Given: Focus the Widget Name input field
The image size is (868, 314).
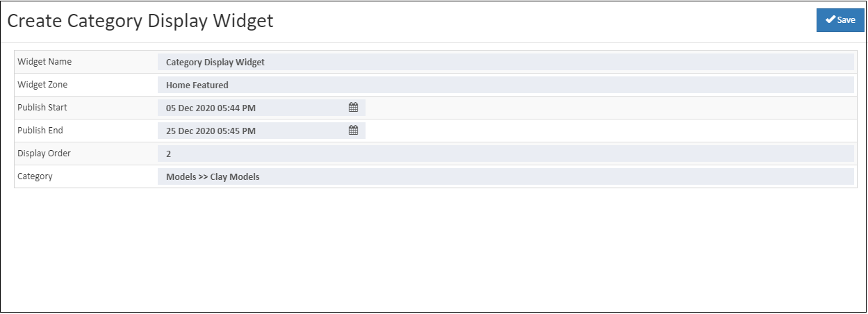Looking at the screenshot, I should 505,62.
